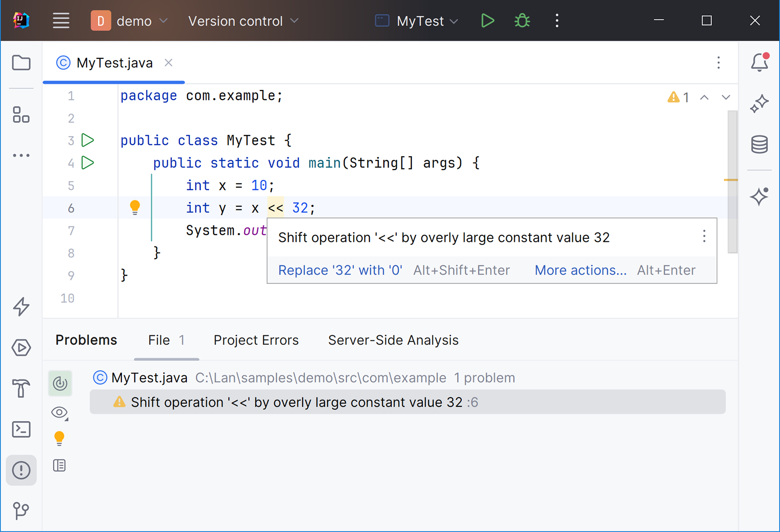Click Replace '32' with '0' quick fix
Viewport: 780px width, 532px height.
[340, 270]
